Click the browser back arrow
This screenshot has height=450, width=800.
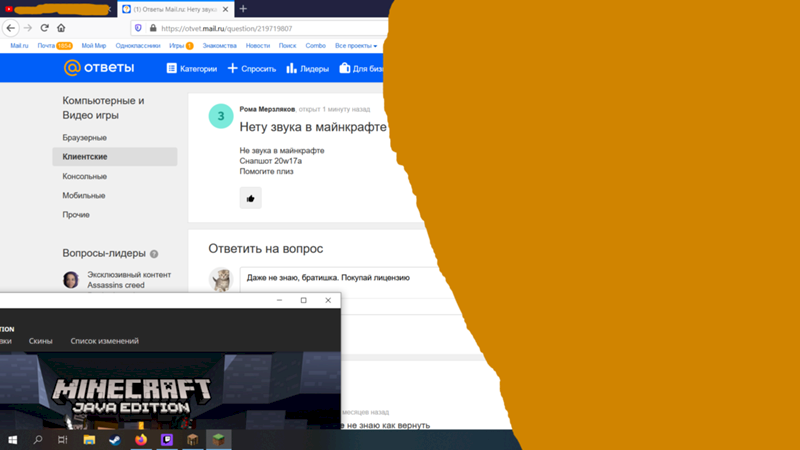(x=11, y=28)
